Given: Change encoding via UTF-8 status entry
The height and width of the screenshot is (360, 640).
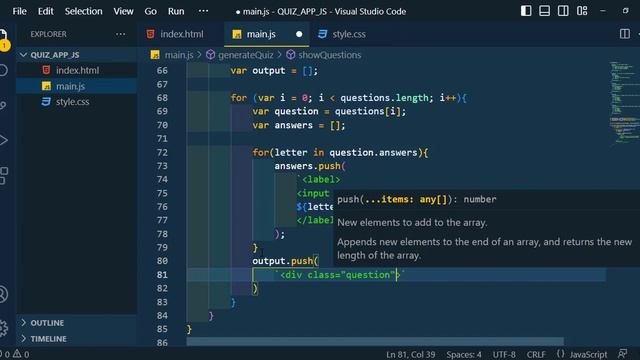Looking at the screenshot, I should pos(504,355).
